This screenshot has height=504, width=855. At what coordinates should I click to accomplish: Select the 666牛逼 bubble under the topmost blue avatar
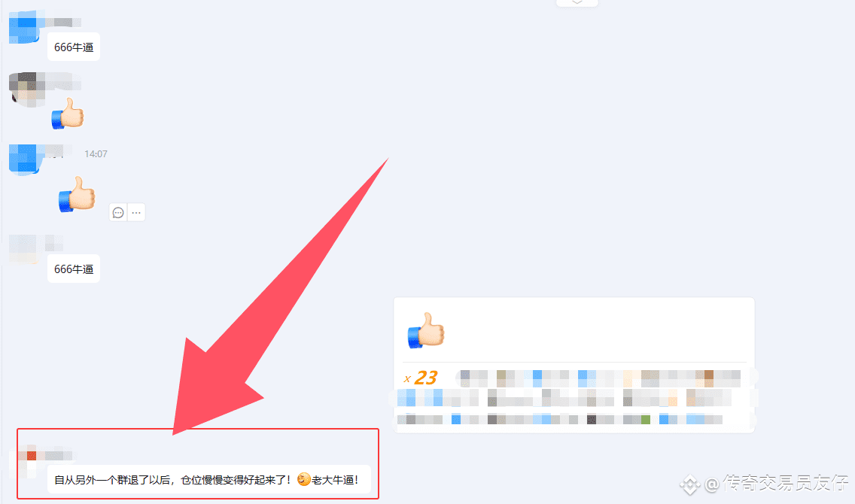coord(74,47)
